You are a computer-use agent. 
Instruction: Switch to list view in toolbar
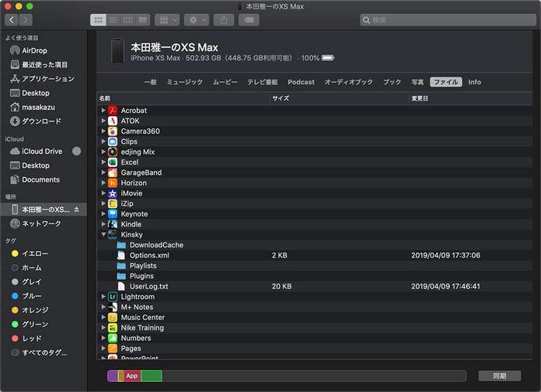[x=113, y=20]
